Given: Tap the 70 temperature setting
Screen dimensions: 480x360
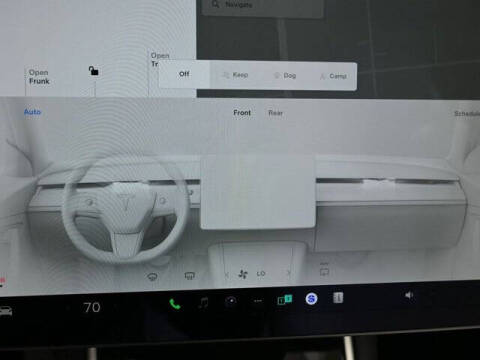Looking at the screenshot, I should 92,307.
